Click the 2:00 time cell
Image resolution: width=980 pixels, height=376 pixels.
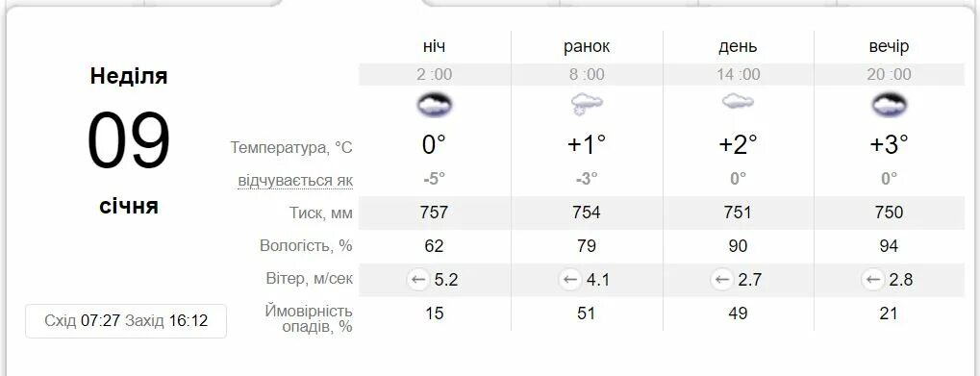tap(435, 74)
